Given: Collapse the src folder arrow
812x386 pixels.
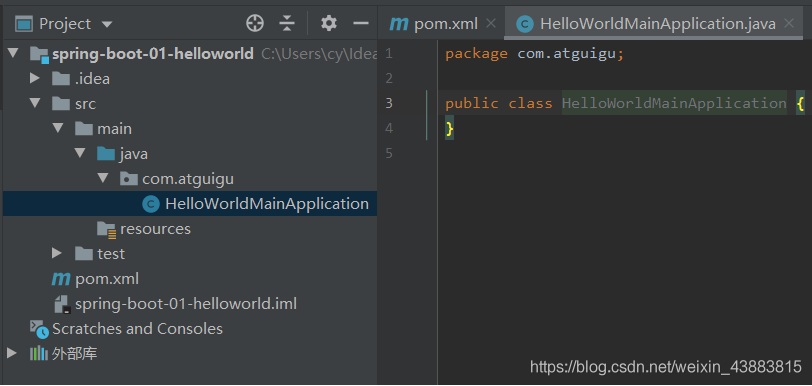Looking at the screenshot, I should pyautogui.click(x=35, y=103).
